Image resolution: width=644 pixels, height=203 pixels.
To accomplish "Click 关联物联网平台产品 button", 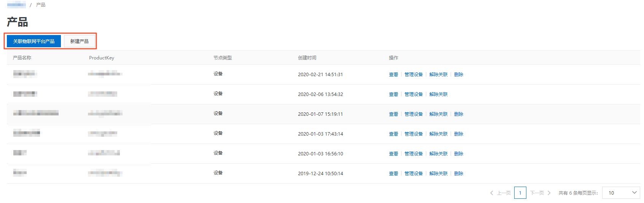I will [x=34, y=41].
